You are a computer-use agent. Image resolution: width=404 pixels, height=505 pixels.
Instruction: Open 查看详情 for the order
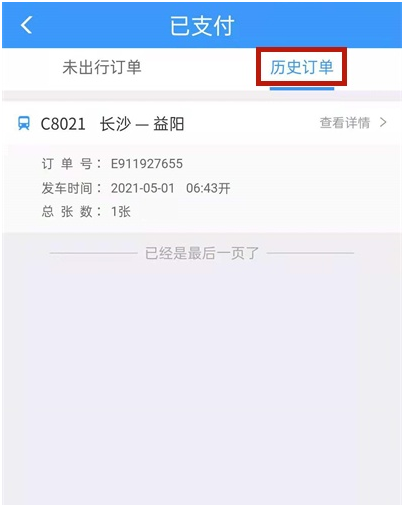pyautogui.click(x=345, y=123)
